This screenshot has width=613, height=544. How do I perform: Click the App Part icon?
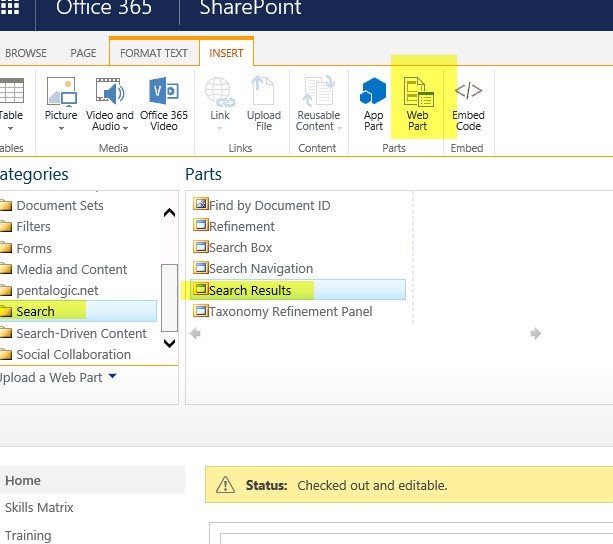[x=373, y=103]
